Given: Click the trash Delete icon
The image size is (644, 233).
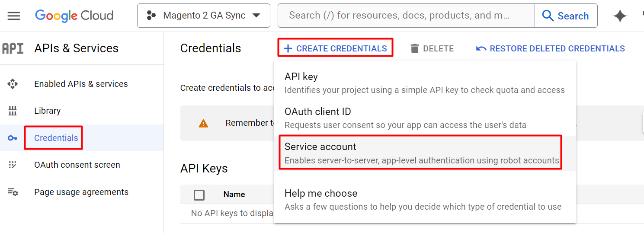Looking at the screenshot, I should tap(415, 48).
